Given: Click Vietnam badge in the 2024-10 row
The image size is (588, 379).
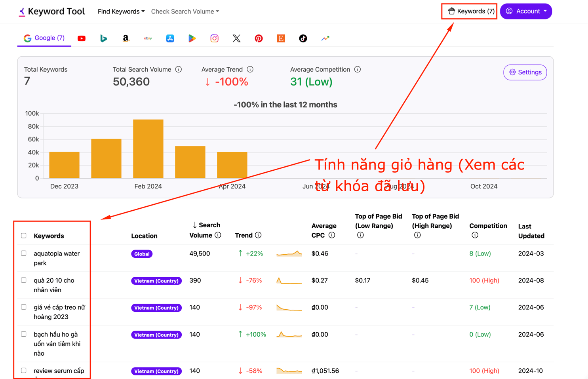Looking at the screenshot, I should click(156, 371).
